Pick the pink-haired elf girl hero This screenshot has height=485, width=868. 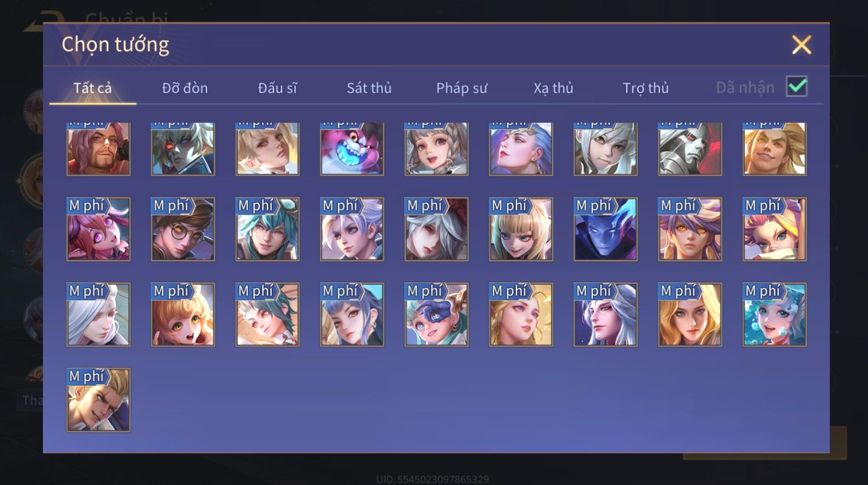98,229
